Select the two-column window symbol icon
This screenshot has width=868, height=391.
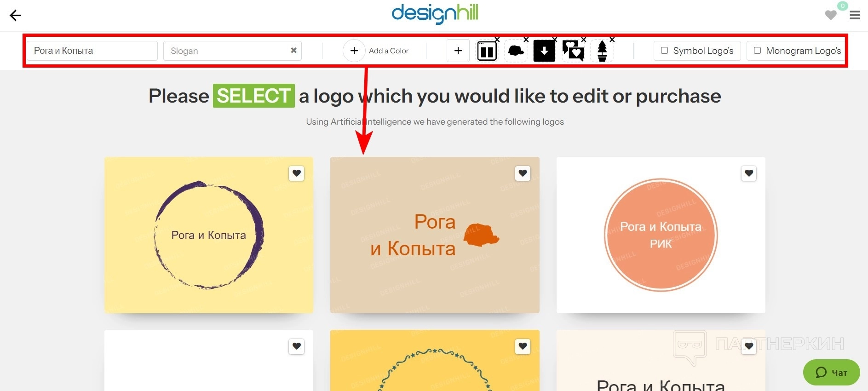point(487,51)
